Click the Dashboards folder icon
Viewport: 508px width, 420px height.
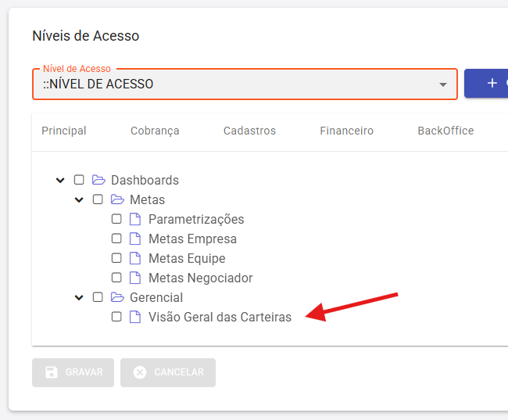click(x=98, y=180)
